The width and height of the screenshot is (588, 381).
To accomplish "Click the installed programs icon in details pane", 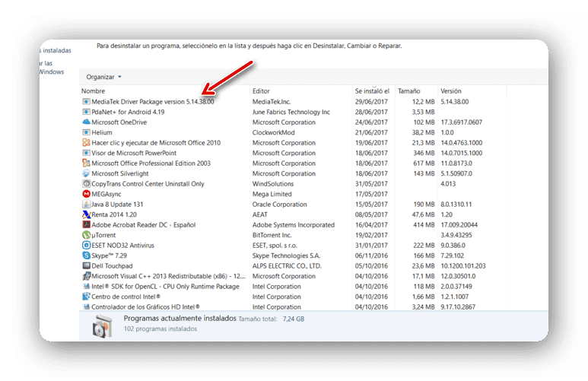I will click(103, 326).
